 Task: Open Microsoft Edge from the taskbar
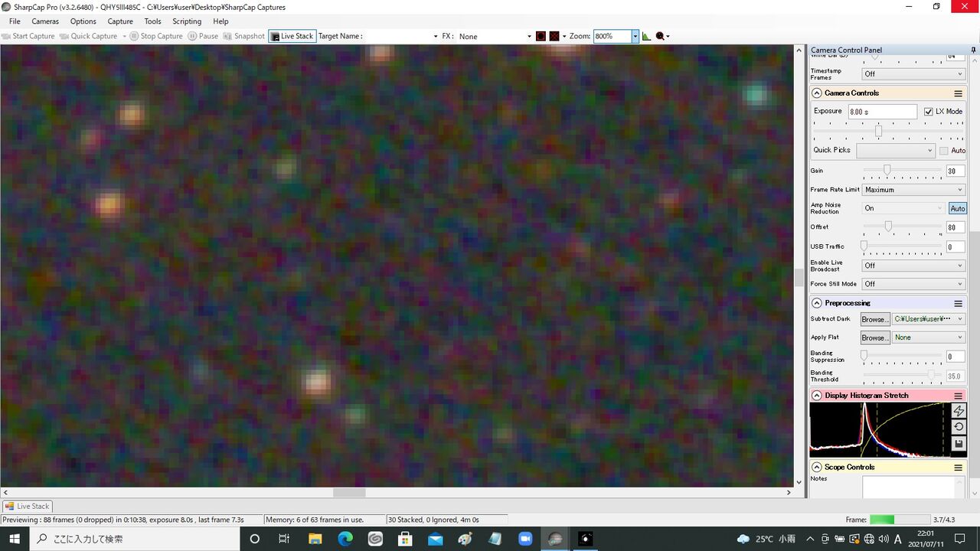pos(345,539)
